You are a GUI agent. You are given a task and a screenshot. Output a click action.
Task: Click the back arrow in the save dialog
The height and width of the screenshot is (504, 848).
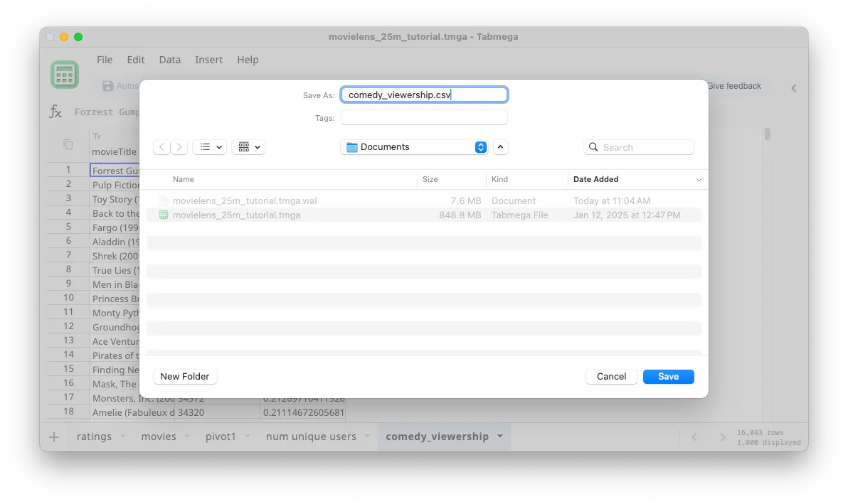pos(161,147)
